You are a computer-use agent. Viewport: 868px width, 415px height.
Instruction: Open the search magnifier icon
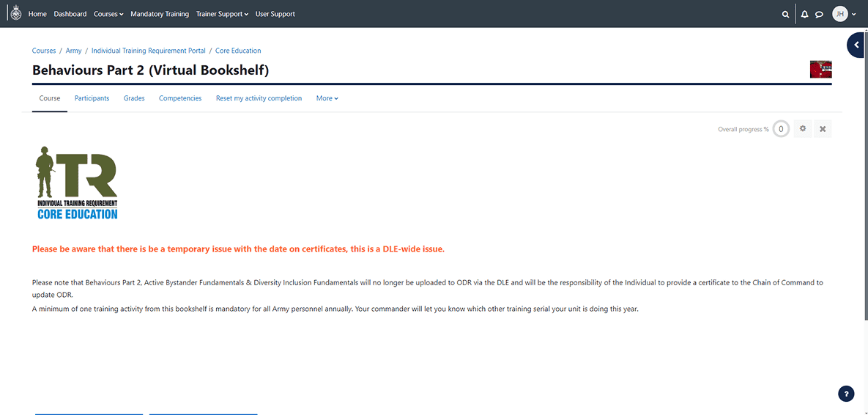[785, 14]
